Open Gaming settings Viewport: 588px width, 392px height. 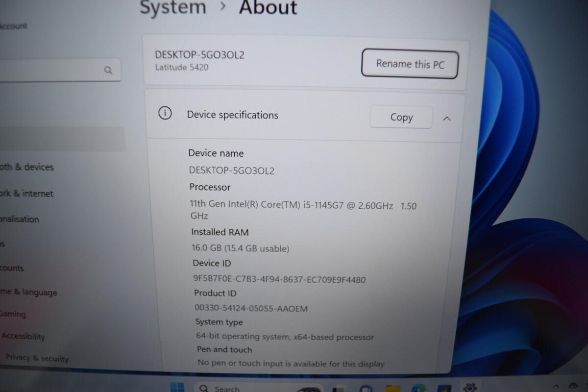[x=13, y=314]
